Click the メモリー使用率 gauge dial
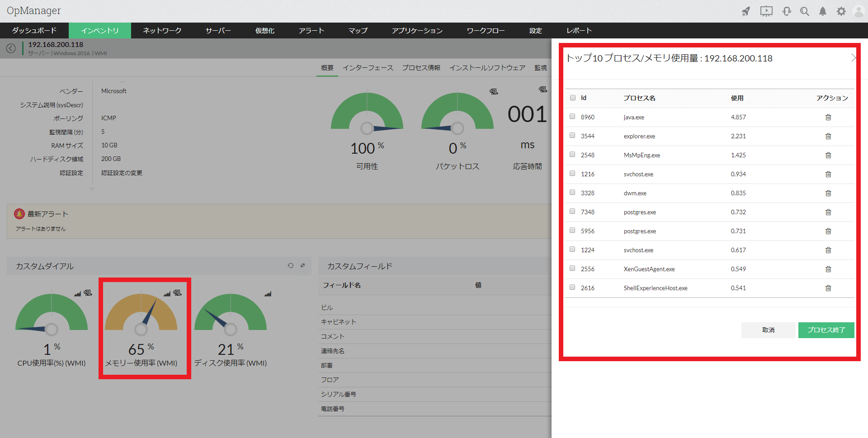Screen dimensions: 868x438 click(x=141, y=316)
